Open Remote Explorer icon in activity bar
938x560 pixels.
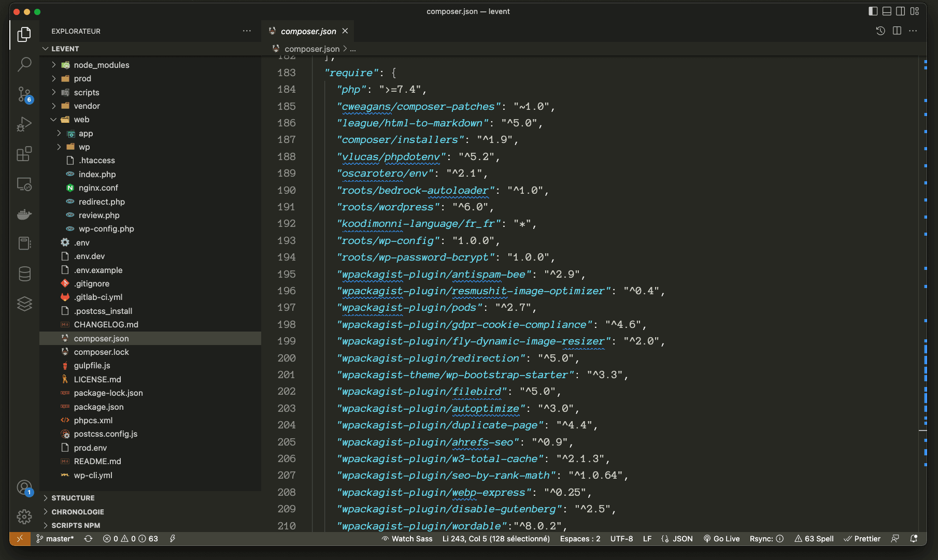[24, 184]
